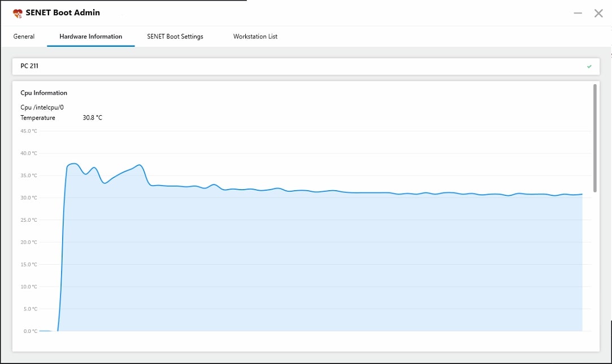The image size is (612, 364).
Task: Switch to SENET Boot Settings tab
Action: (175, 36)
